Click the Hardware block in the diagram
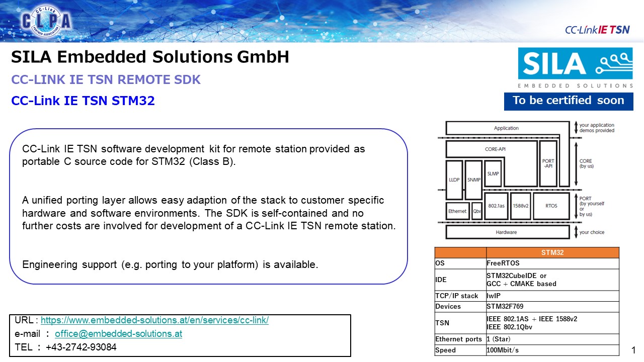Viewport: 644px width, 362px height. click(x=507, y=232)
